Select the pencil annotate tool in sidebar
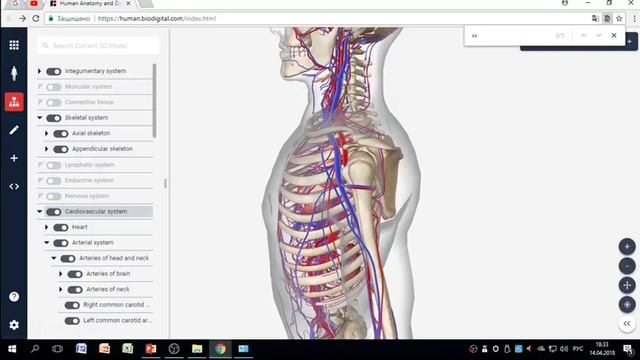The width and height of the screenshot is (640, 360). pyautogui.click(x=14, y=130)
